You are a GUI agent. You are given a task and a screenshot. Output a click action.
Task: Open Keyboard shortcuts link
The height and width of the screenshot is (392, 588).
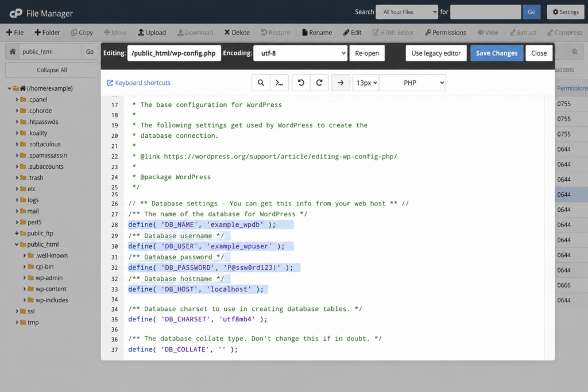[139, 83]
